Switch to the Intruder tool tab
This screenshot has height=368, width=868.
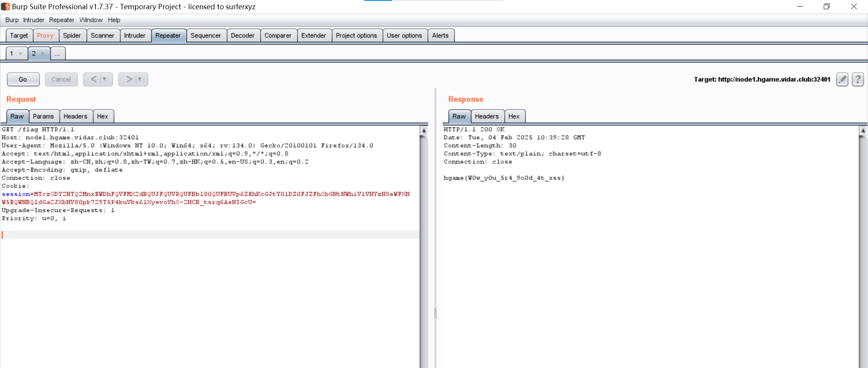135,35
